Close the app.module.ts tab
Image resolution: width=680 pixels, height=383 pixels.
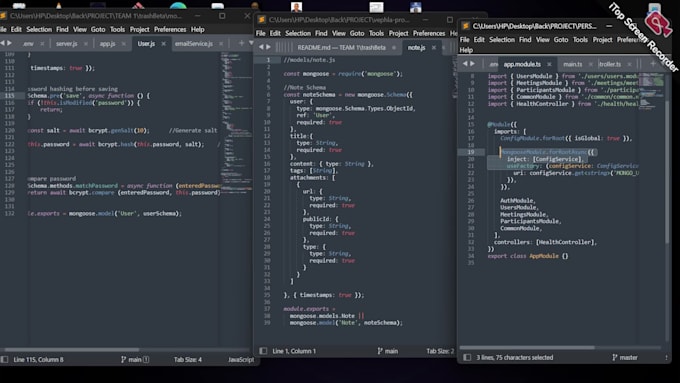(x=549, y=64)
